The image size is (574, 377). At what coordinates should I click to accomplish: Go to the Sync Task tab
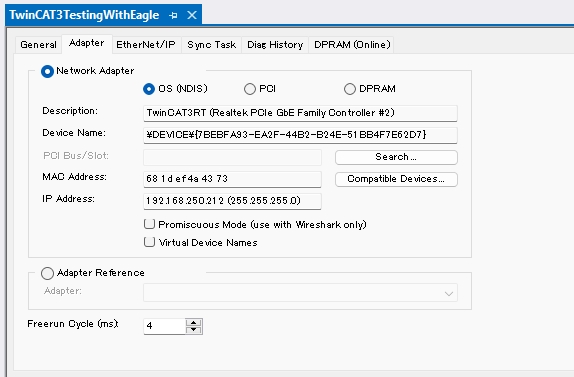[x=212, y=45]
